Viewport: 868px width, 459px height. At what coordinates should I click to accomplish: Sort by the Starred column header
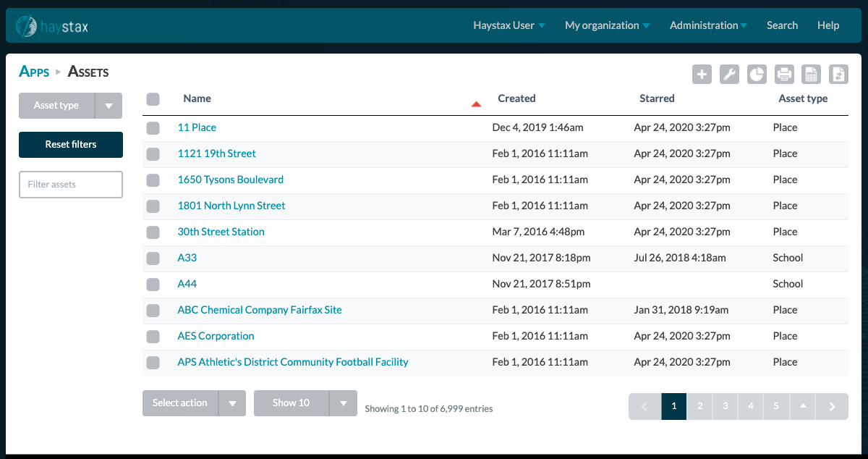click(657, 98)
